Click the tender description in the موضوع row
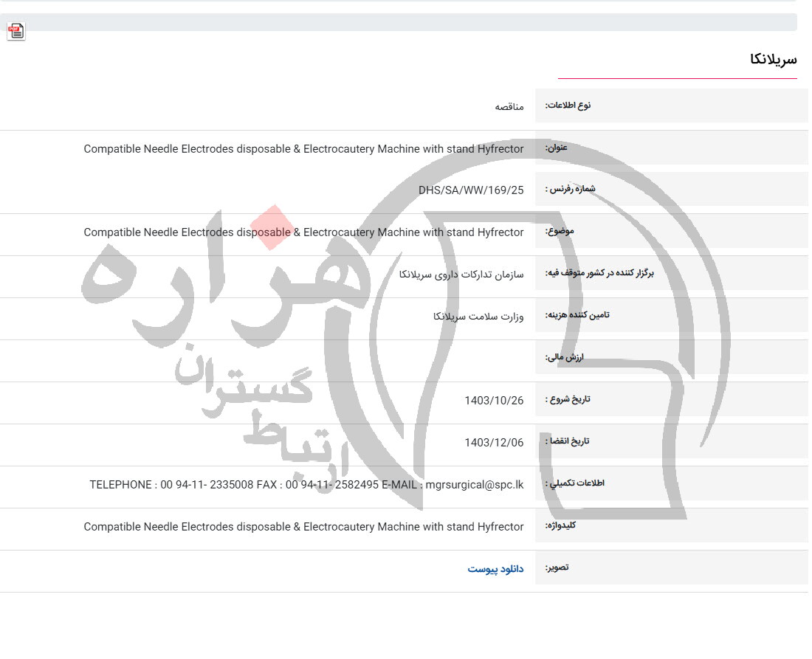Screen dimensions: 812x659 pos(303,232)
